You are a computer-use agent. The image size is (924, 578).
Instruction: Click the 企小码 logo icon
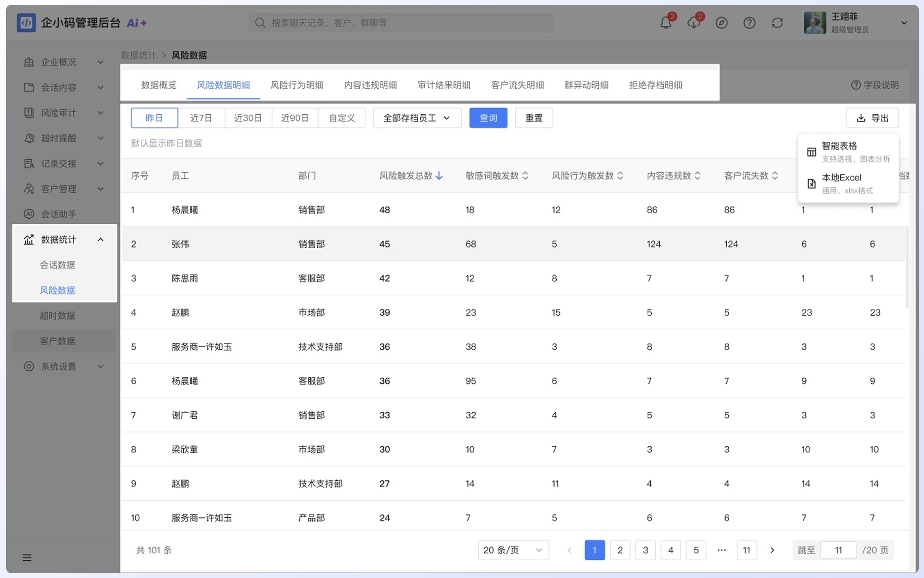tap(26, 23)
